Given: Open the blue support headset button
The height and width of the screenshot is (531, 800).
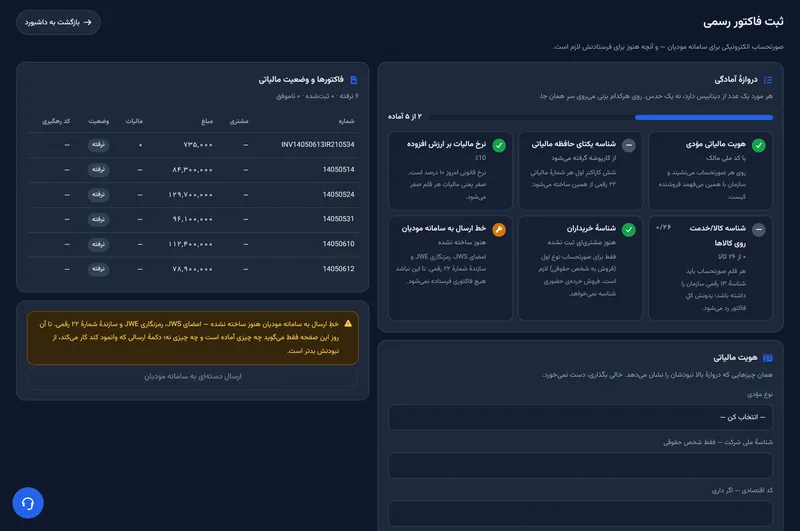Looking at the screenshot, I should [28, 503].
